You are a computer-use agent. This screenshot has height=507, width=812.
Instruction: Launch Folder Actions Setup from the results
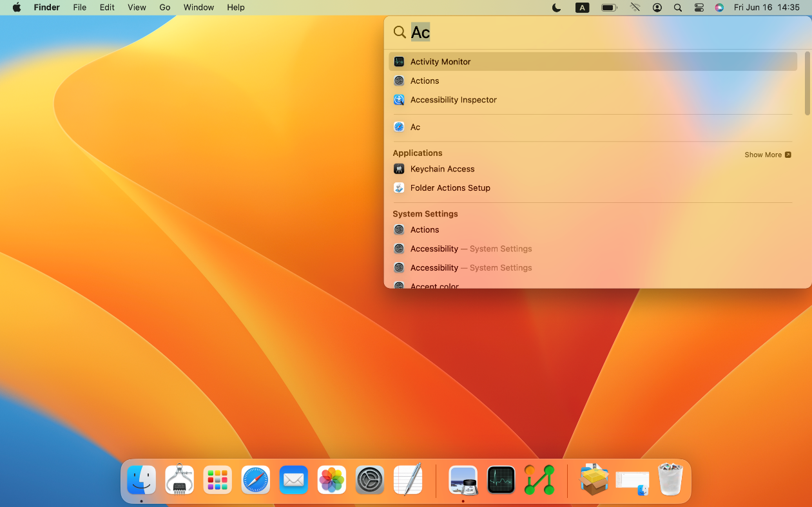click(593, 188)
